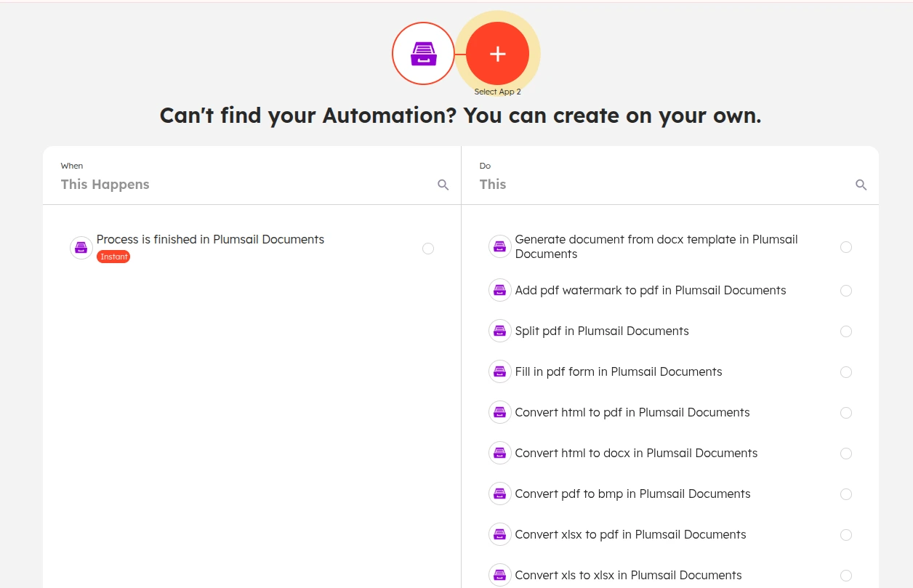This screenshot has height=588, width=913.
Task: Click the Do This action search field
Action: click(x=665, y=185)
